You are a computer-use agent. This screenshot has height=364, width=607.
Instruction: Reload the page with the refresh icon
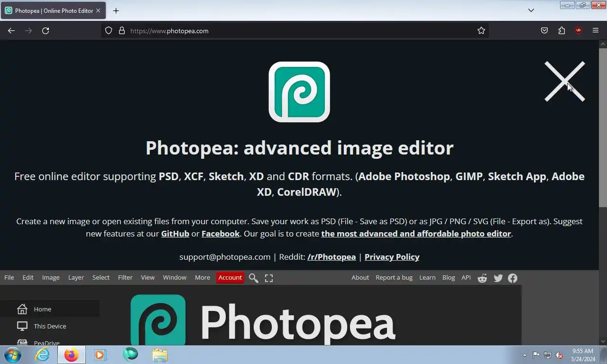coord(46,31)
